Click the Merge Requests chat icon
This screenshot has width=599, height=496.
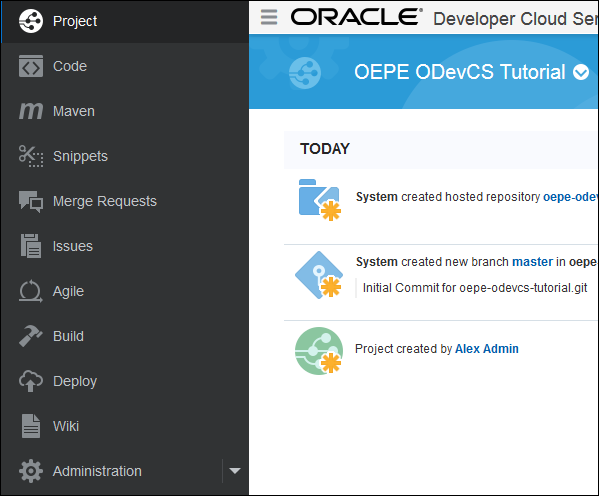coord(31,201)
